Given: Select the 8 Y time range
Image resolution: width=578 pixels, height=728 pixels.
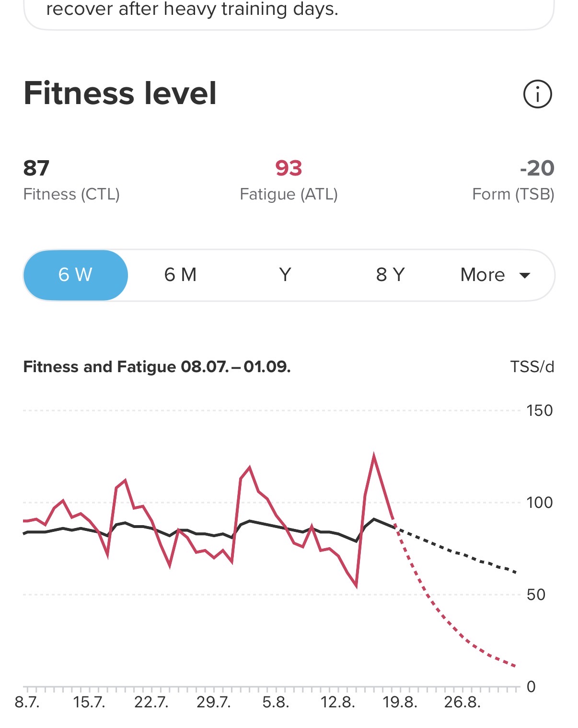Looking at the screenshot, I should click(x=390, y=275).
